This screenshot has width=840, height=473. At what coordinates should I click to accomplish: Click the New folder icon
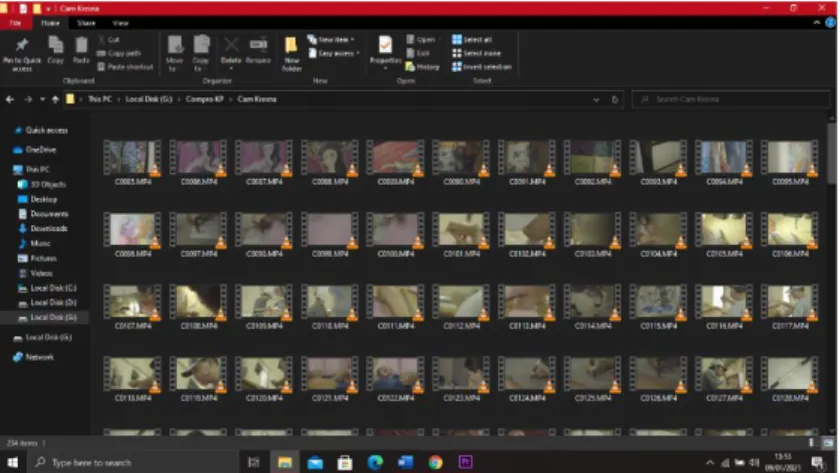point(291,45)
